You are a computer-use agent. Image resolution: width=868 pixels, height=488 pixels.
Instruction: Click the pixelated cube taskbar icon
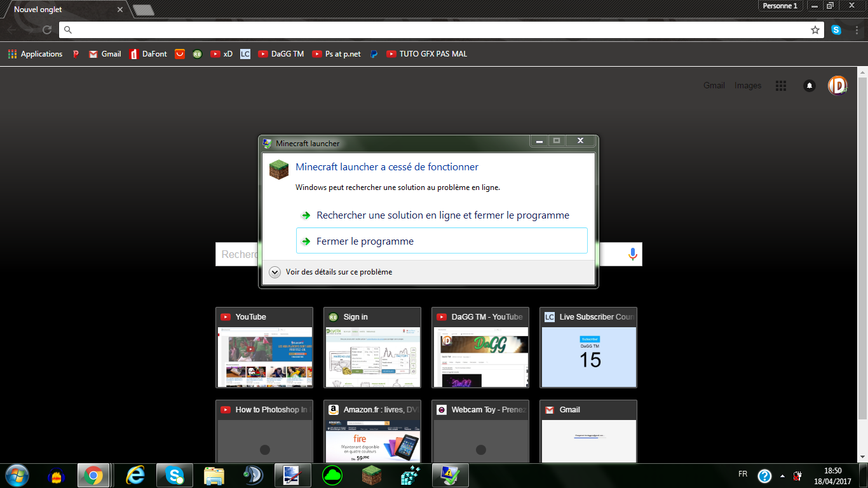point(411,475)
